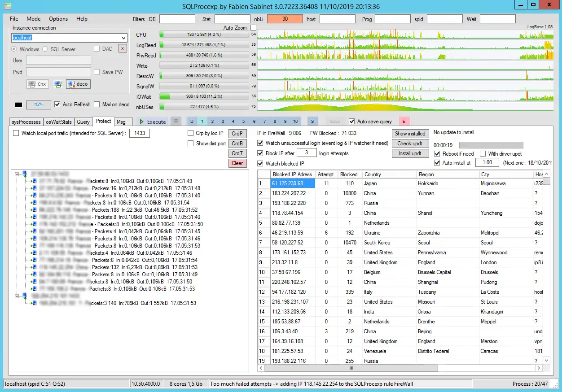Screen dimensions: 562x392
Task: Click the red x remove-instance button
Action: [123, 48]
